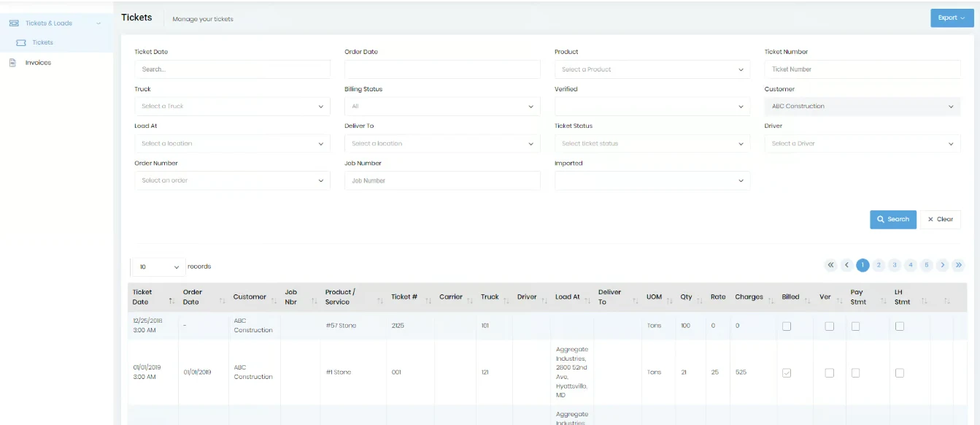Jump to first page using double-left arrows

830,265
